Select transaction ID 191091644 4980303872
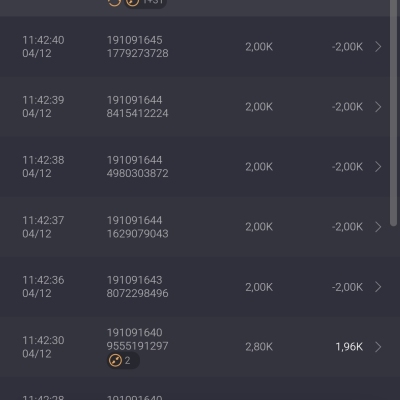Image resolution: width=400 pixels, height=400 pixels. [137, 167]
